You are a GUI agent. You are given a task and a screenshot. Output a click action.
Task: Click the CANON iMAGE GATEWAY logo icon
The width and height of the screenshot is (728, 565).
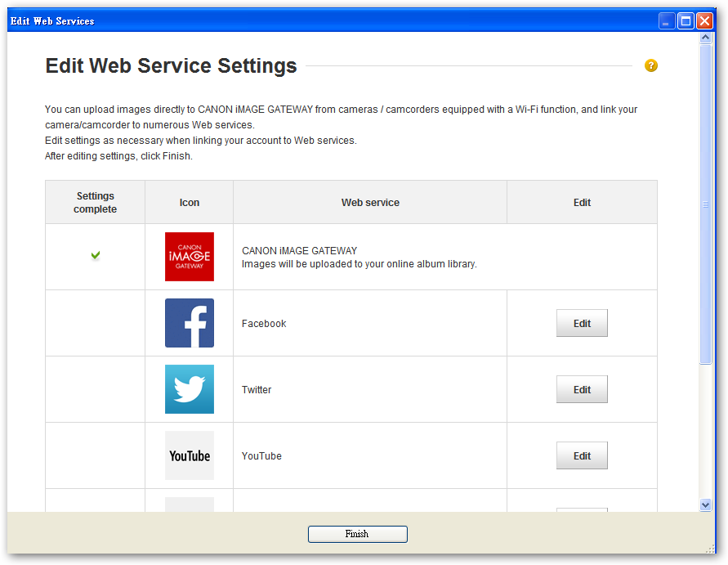coord(190,257)
